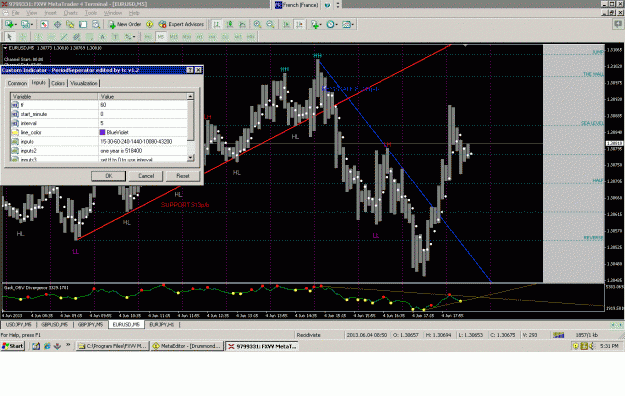Select the Crosshair tool
Image resolution: width=625 pixels, height=396 pixels.
click(x=23, y=37)
